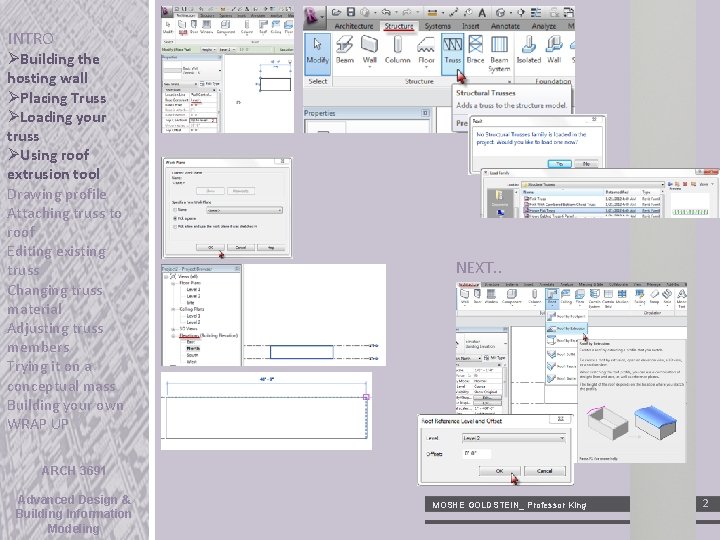Choose Roof by Footprint from Roof menu
The width and height of the screenshot is (720, 540).
566,316
